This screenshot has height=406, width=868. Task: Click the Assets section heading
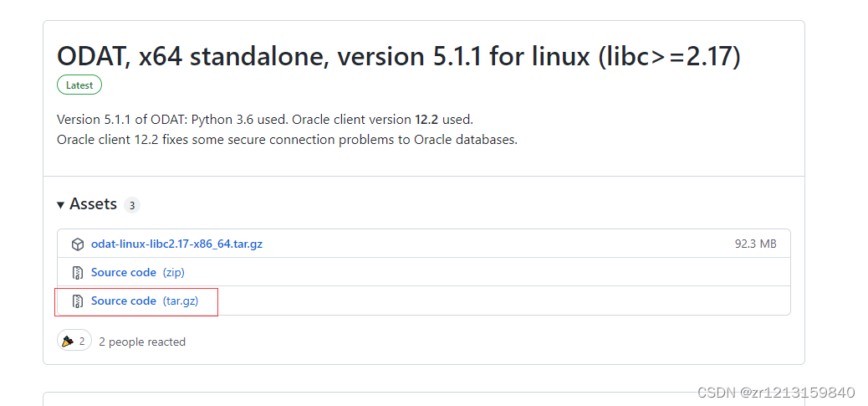pos(93,204)
